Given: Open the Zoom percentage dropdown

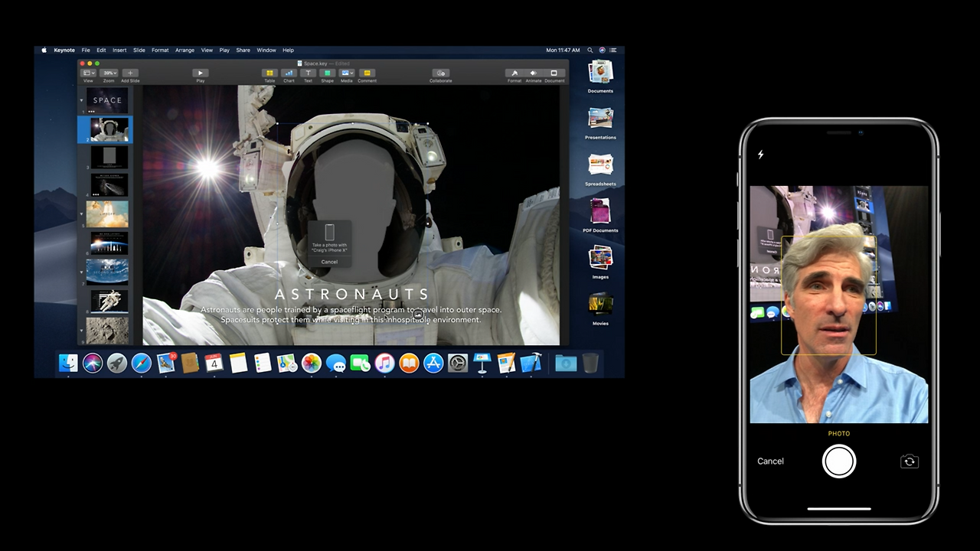Looking at the screenshot, I should coord(109,73).
